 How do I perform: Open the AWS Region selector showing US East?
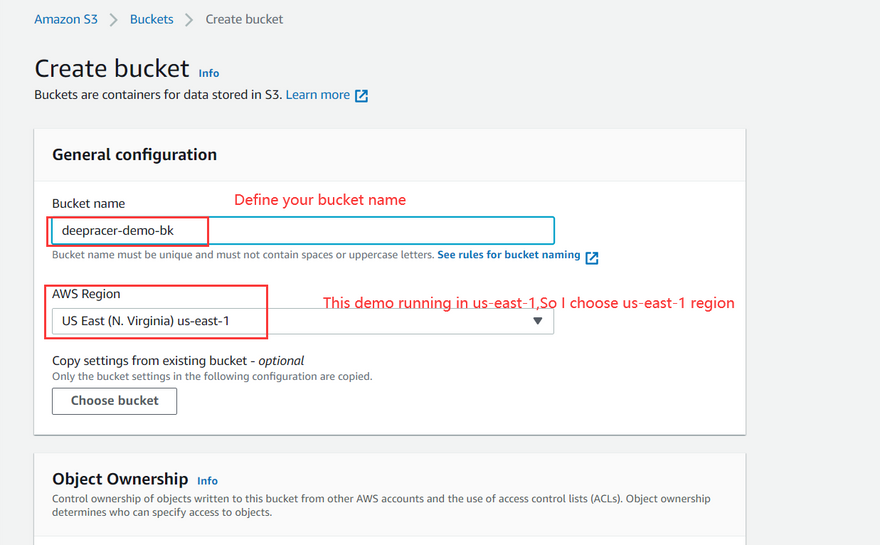click(302, 321)
